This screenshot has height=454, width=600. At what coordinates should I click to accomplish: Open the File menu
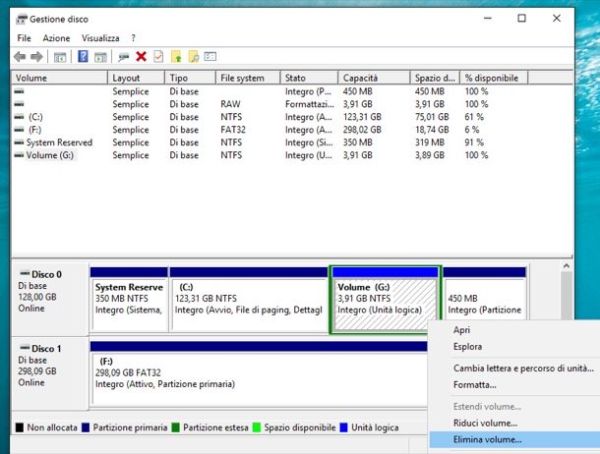[24, 38]
